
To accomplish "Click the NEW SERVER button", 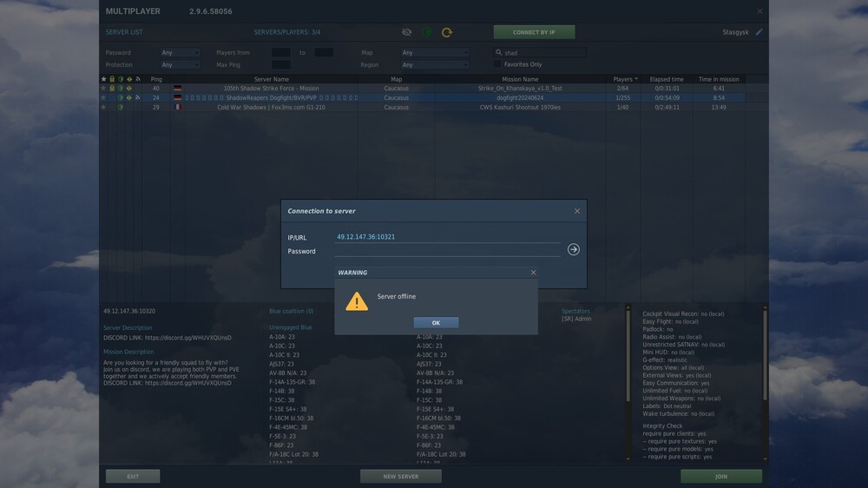I will pyautogui.click(x=401, y=476).
